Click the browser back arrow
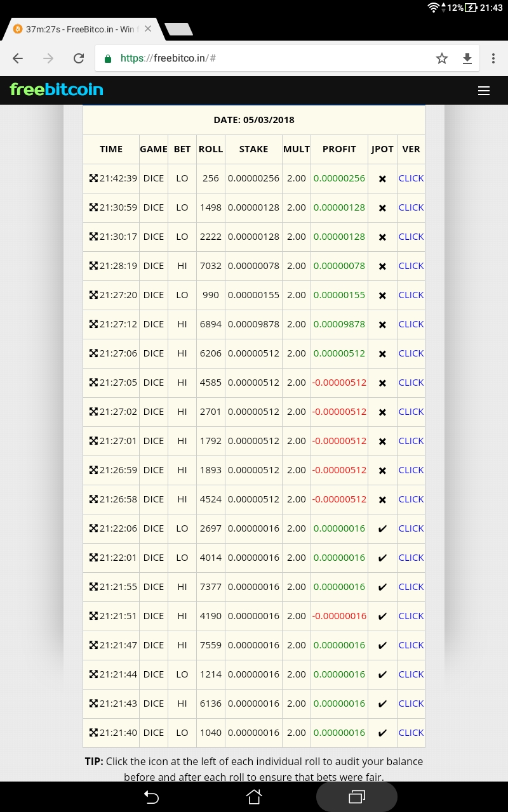Screen dimensions: 508x812 [x=18, y=58]
